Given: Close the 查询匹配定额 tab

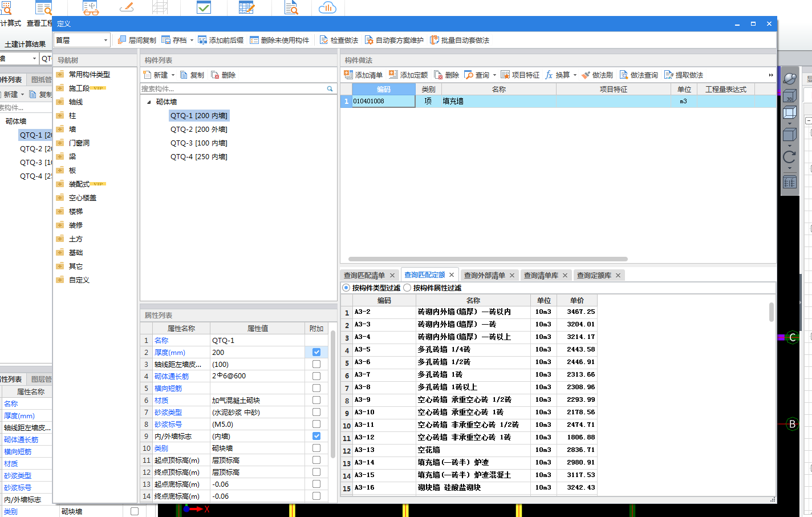Looking at the screenshot, I should (x=452, y=274).
